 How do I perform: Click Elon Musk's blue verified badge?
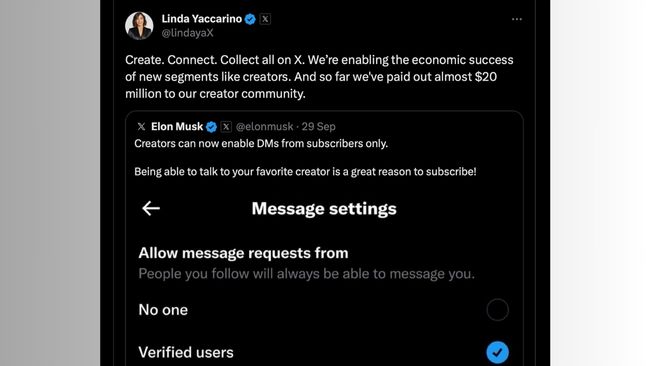(211, 127)
